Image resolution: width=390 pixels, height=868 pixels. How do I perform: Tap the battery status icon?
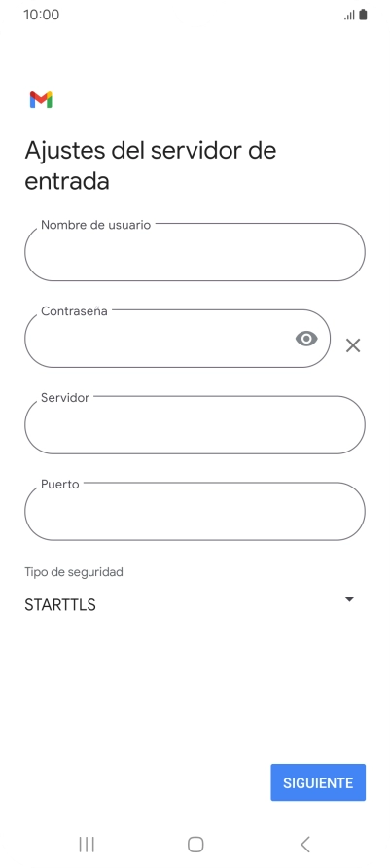click(363, 15)
